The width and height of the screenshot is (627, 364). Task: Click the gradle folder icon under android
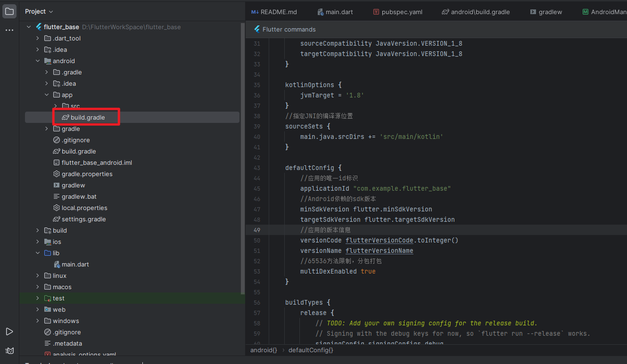click(x=57, y=129)
